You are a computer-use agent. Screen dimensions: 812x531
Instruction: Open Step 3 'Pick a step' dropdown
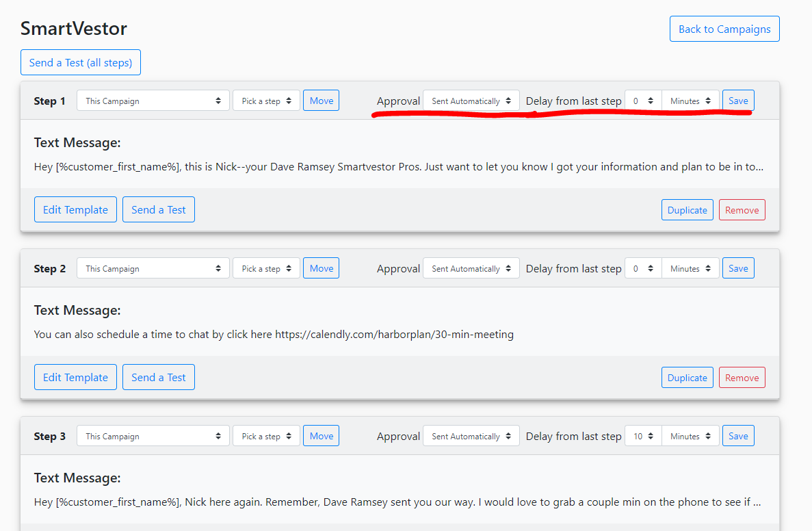click(x=266, y=436)
